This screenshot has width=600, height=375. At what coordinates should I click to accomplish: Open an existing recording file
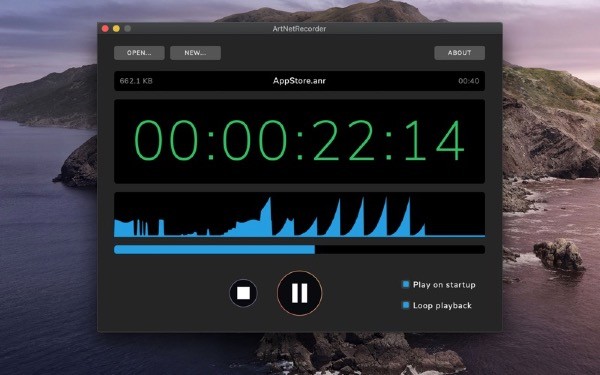click(x=139, y=53)
